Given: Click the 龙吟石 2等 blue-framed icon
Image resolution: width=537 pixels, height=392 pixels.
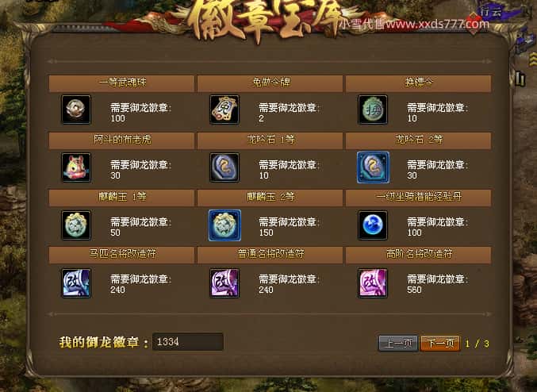Looking at the screenshot, I should (x=373, y=167).
